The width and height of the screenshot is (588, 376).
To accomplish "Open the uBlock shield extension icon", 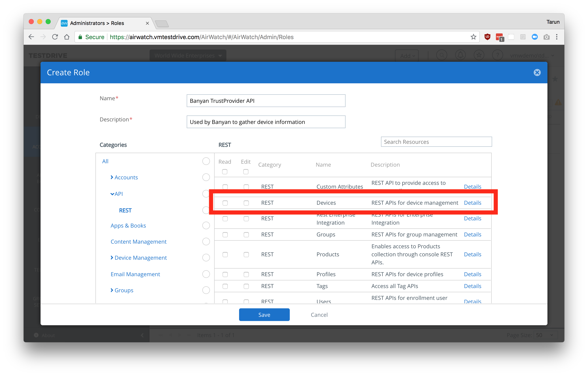I will pyautogui.click(x=487, y=37).
